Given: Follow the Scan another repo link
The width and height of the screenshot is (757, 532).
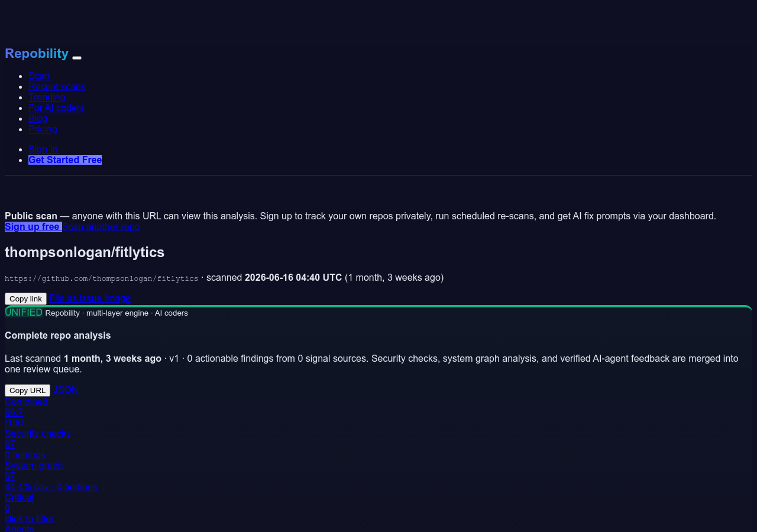Looking at the screenshot, I should point(101,226).
